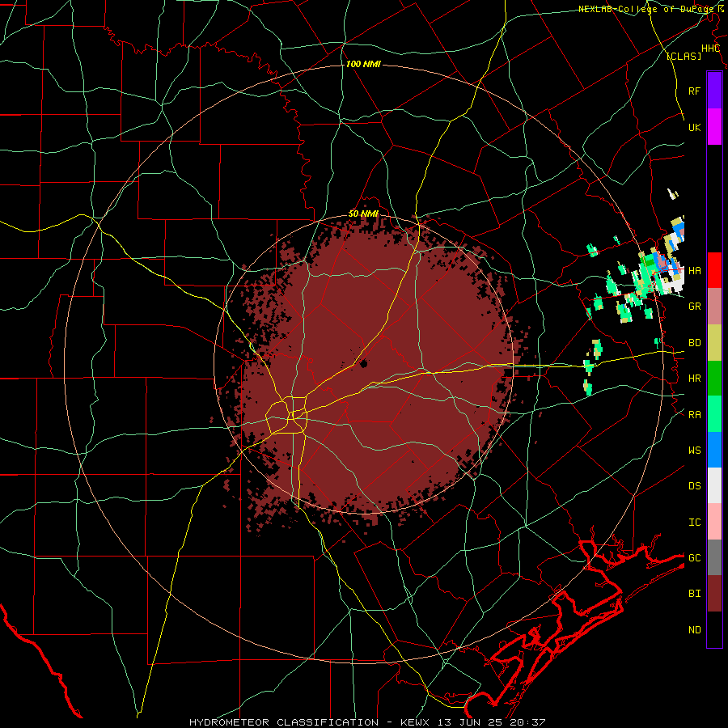
Task: Click the small black hole in brown echo
Action: 363,364
